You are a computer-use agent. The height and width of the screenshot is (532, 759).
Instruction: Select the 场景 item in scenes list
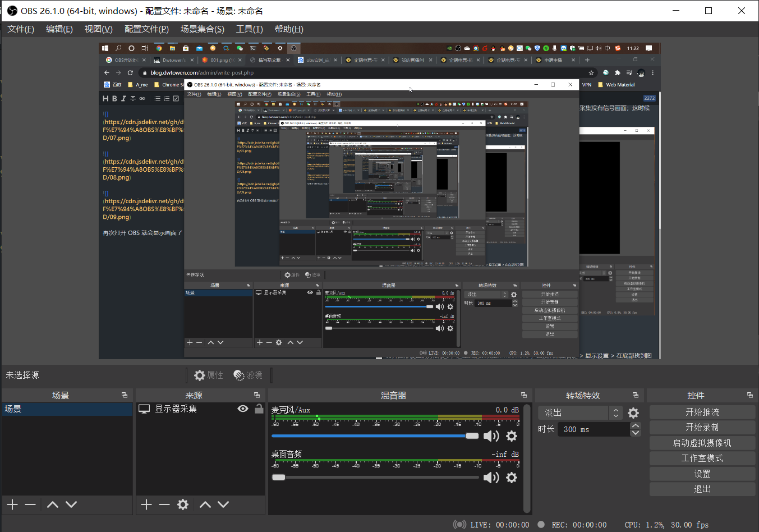(67, 409)
